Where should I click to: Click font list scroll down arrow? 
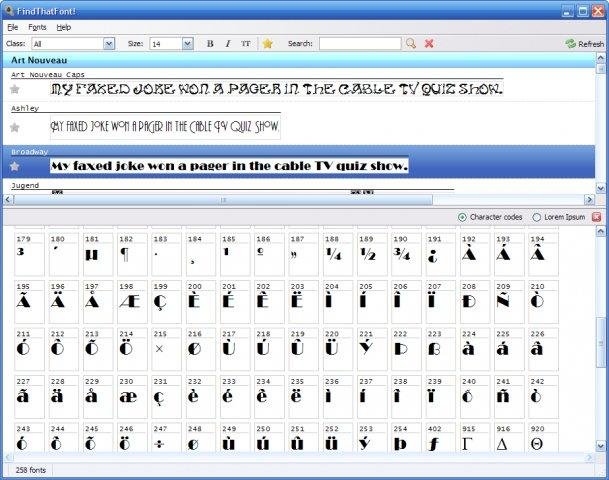coord(600,188)
